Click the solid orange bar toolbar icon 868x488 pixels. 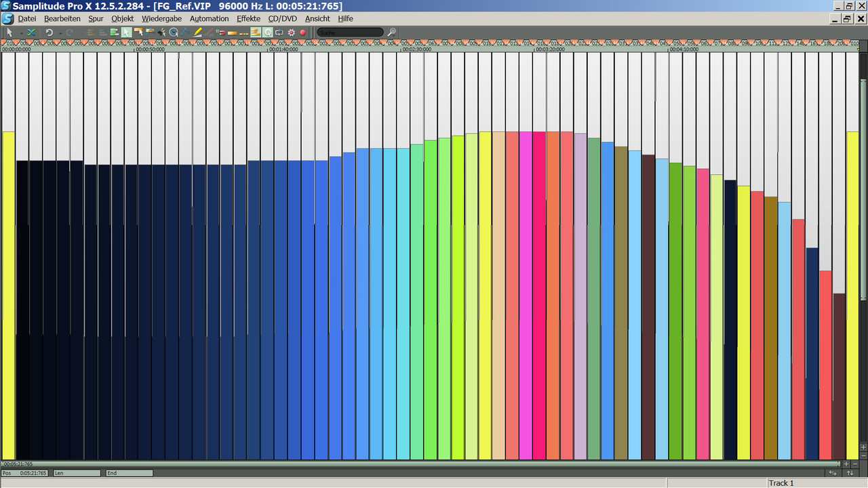pyautogui.click(x=233, y=33)
